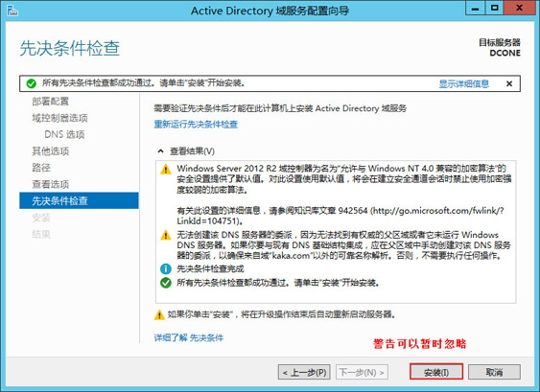Open 路径 step in sidebar
This screenshot has height=392, width=540.
[41, 168]
